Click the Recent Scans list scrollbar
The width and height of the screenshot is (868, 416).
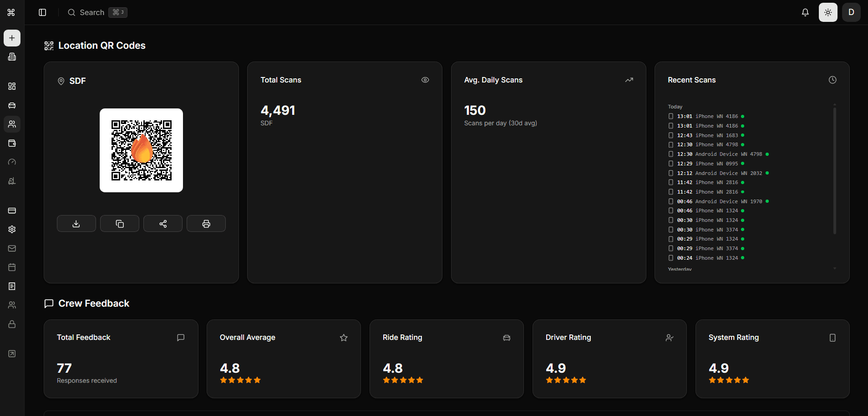pos(834,171)
